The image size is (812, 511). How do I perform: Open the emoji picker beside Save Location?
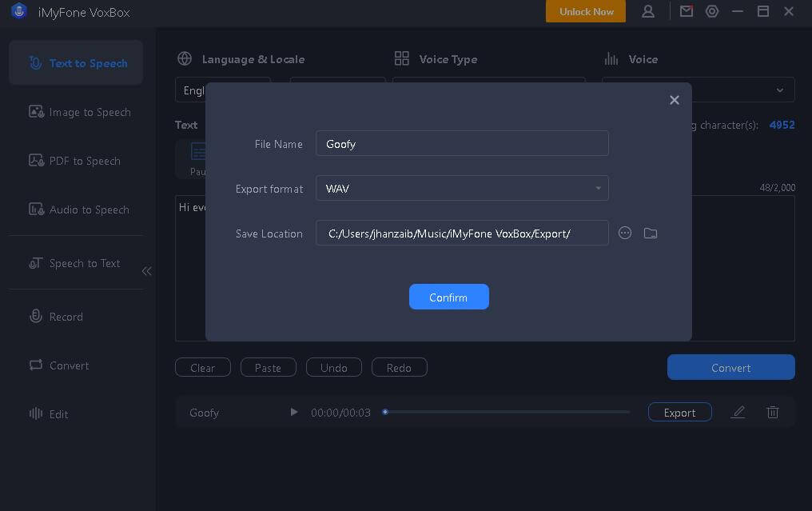click(625, 233)
